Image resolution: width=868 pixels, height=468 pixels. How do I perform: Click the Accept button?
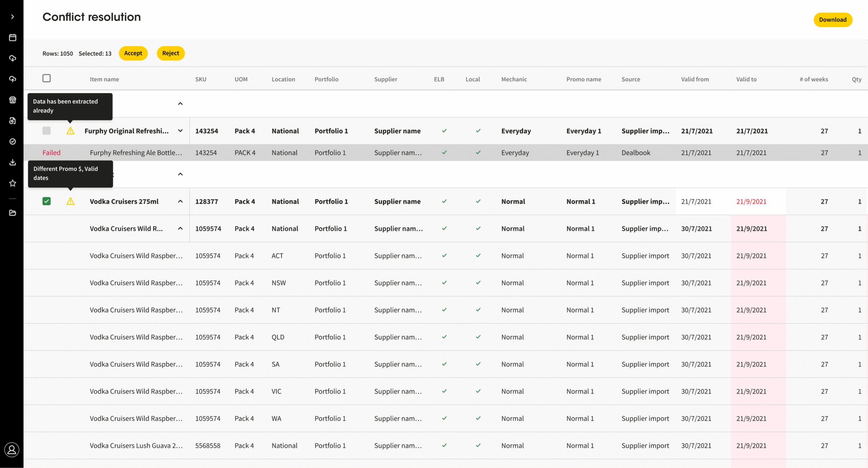133,53
